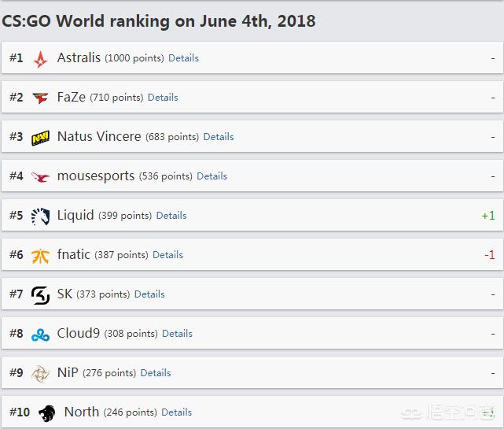504x429 pixels.
Task: Show Details for mousesports ranking
Action: point(212,176)
